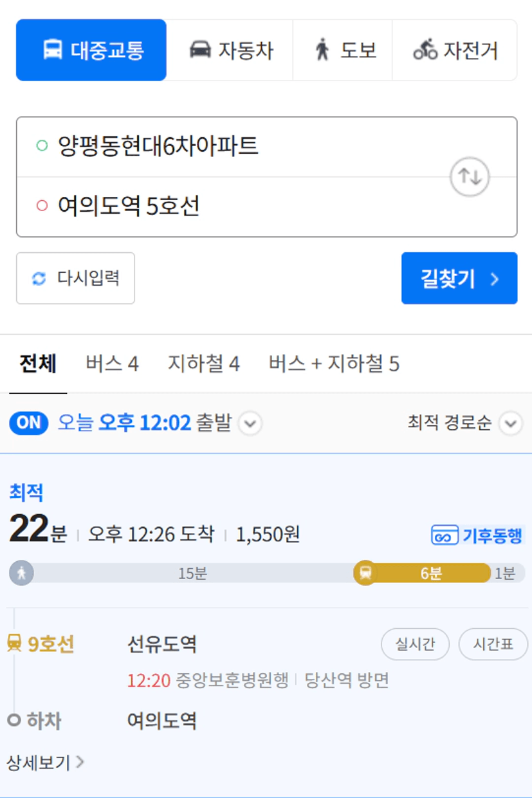Expand 상세보기 route details

(45, 763)
